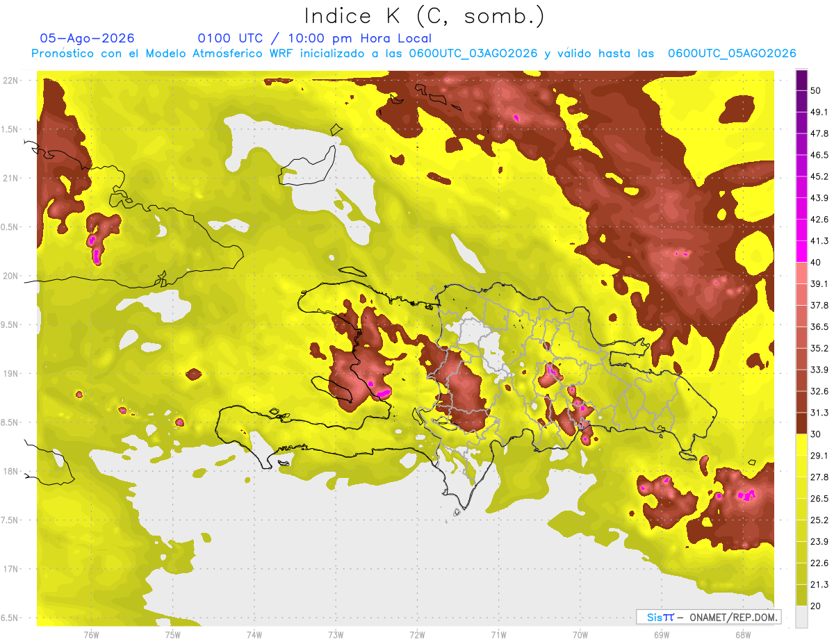
Task: Click the '70W' longitude label
Action: (580, 634)
